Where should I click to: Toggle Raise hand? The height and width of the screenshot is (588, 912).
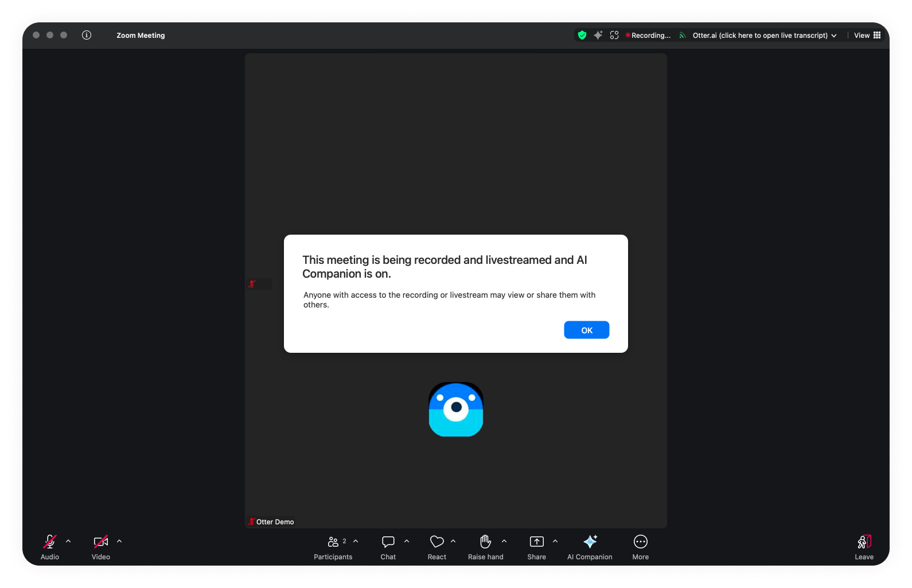click(x=485, y=547)
